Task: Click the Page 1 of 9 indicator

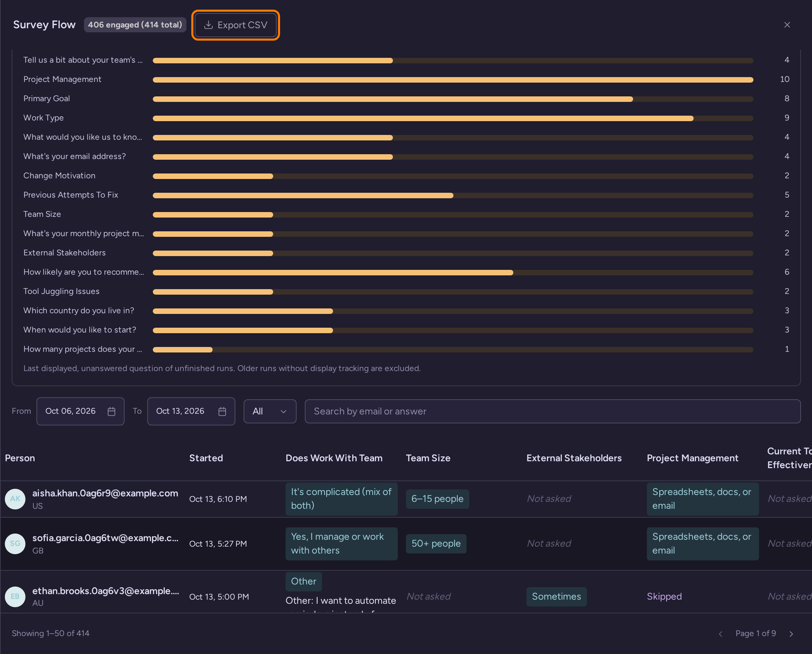Action: (755, 633)
